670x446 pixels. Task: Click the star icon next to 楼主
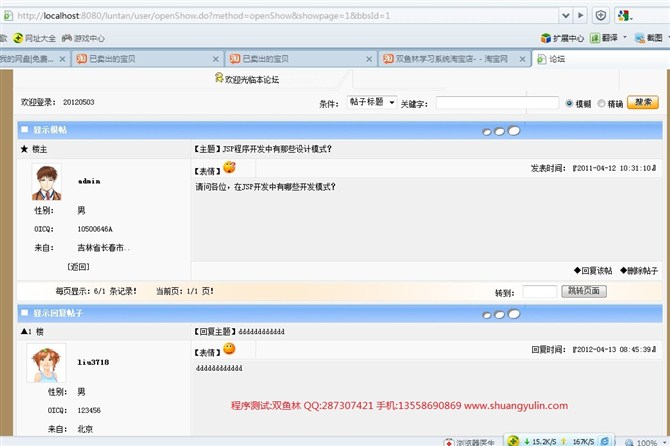pyautogui.click(x=24, y=149)
